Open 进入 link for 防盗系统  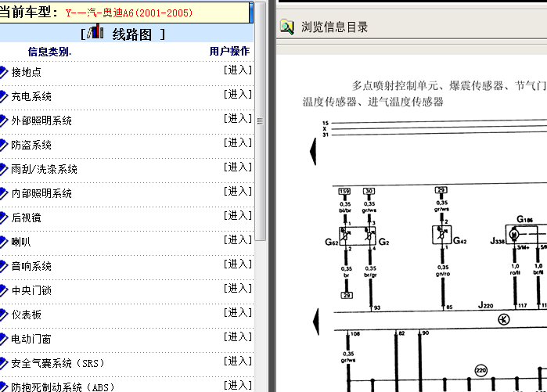coord(238,142)
